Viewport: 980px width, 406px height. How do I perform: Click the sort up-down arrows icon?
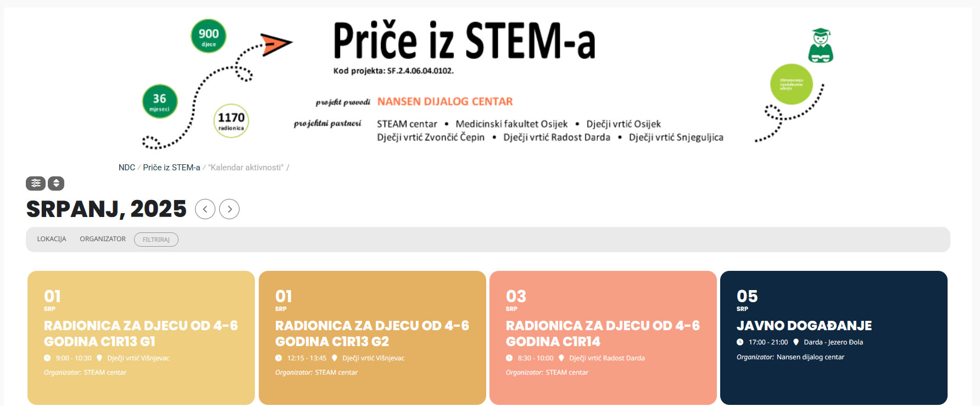click(x=56, y=183)
